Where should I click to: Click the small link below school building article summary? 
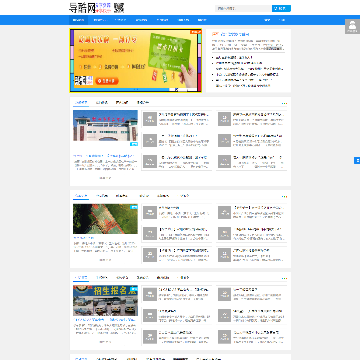(105, 178)
